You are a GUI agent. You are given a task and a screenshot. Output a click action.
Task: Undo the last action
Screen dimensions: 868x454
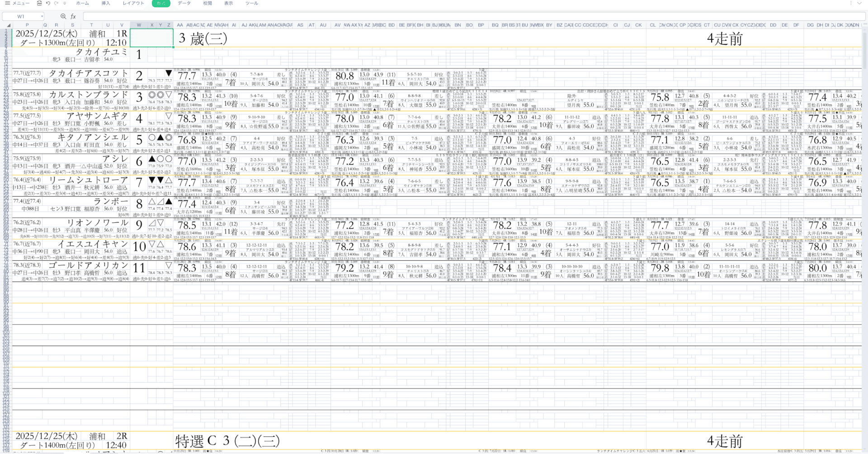(48, 3)
